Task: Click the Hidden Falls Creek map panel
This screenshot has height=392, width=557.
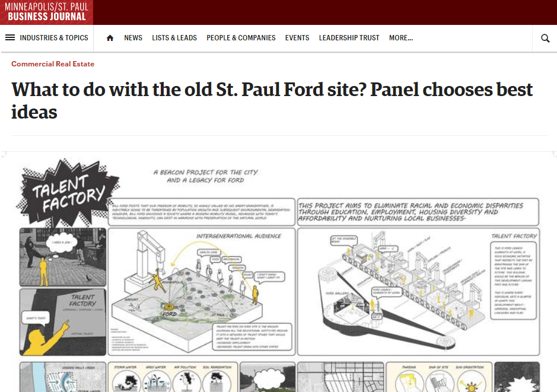Action: 62,377
